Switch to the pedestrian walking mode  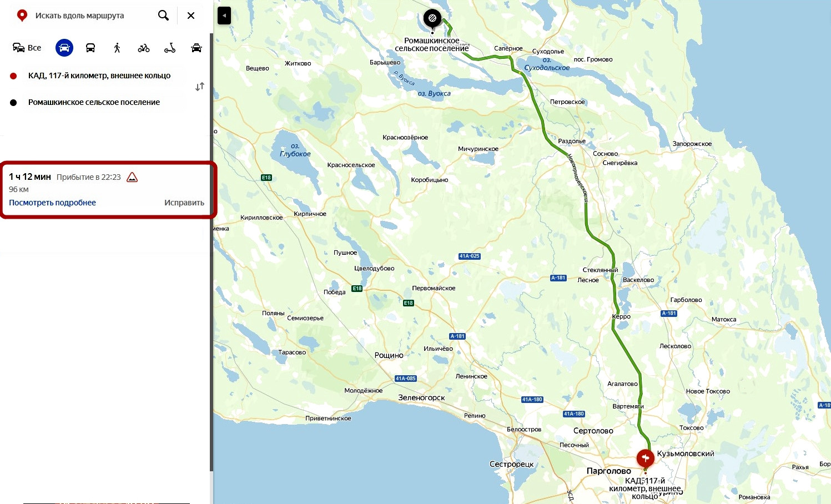click(x=117, y=48)
